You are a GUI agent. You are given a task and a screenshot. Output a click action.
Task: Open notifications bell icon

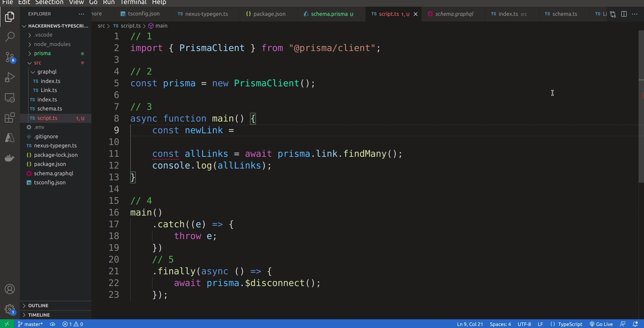tap(635, 324)
